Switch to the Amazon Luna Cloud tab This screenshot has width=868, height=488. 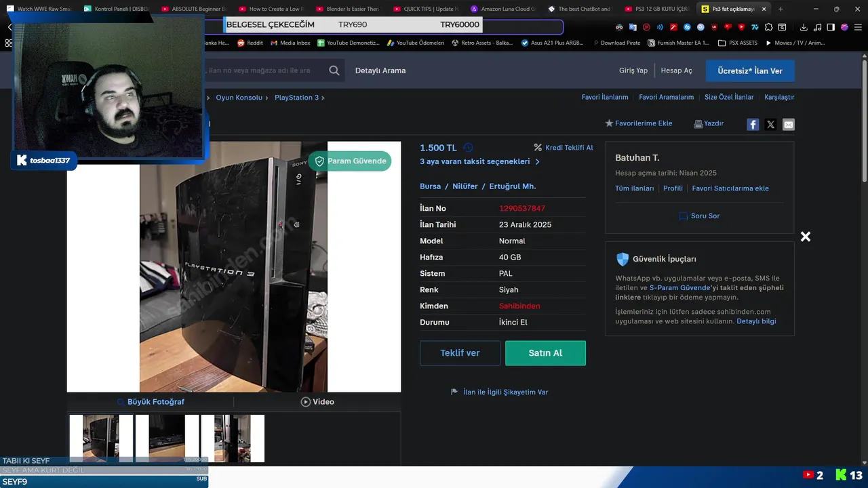(x=502, y=9)
